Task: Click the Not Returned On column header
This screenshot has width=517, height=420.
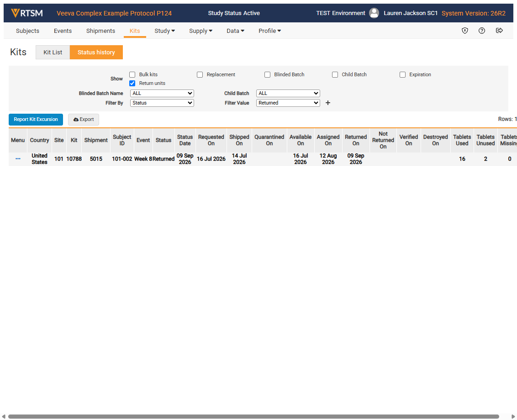Action: pyautogui.click(x=383, y=140)
